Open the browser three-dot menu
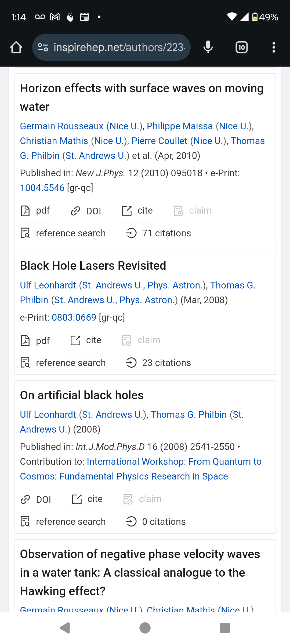This screenshot has height=644, width=290. coord(274,47)
